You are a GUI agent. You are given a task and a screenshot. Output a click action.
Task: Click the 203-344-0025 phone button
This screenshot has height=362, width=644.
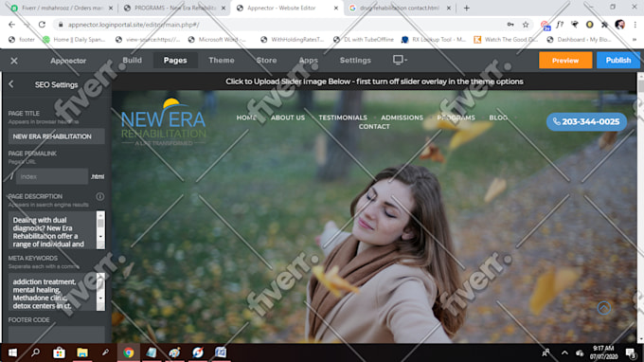[586, 121]
